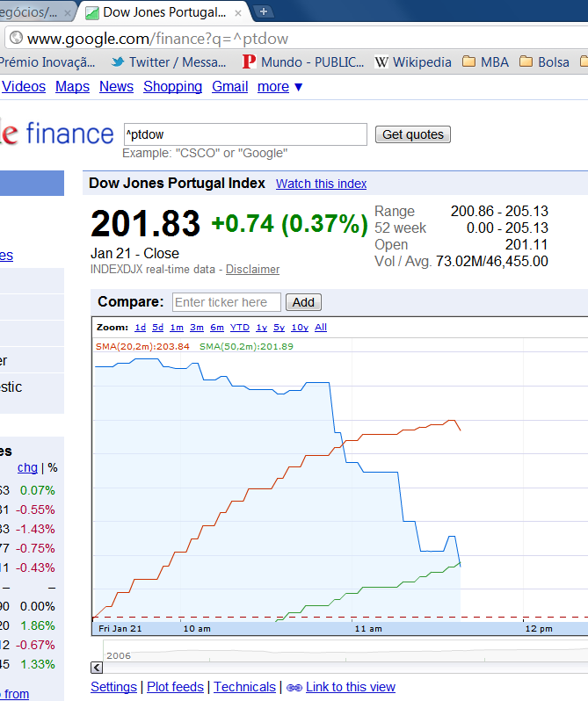Expand the more services dropdown
588x701 pixels.
click(x=279, y=86)
